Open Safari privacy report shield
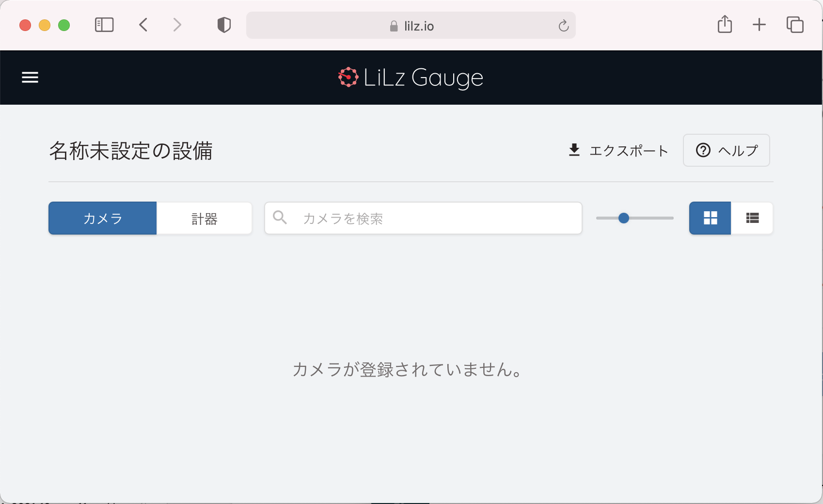The width and height of the screenshot is (823, 504). click(224, 25)
